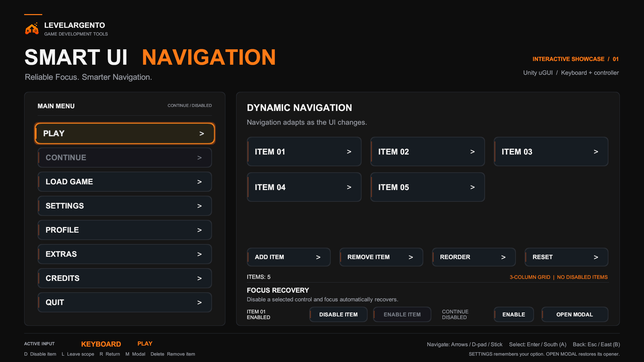The width and height of the screenshot is (644, 362).
Task: Choose PROFILE in the main menu
Action: tap(125, 230)
